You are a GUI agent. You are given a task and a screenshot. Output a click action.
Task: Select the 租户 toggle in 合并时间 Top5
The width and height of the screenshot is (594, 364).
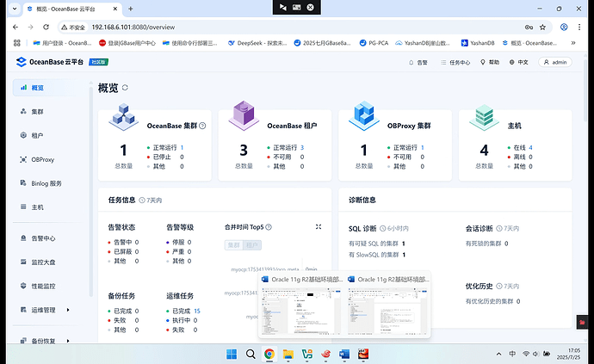pos(252,245)
